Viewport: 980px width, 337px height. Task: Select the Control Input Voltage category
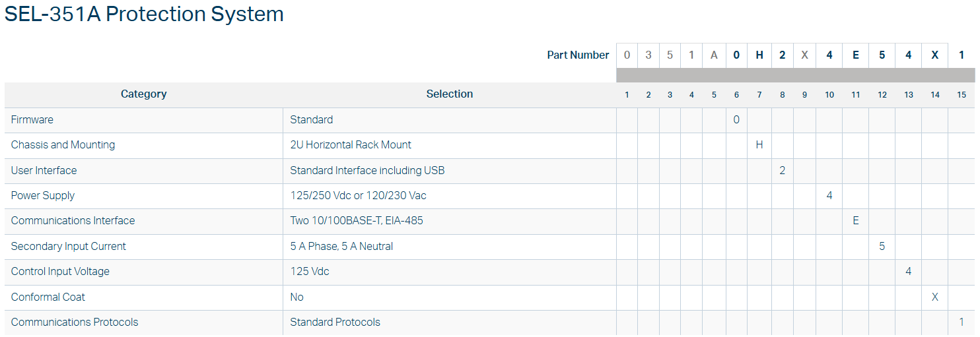click(60, 272)
